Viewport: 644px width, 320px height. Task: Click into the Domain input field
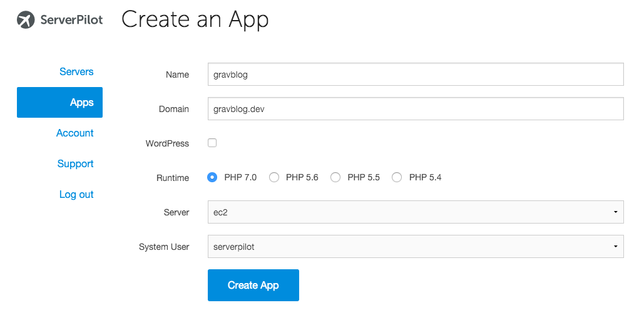416,109
